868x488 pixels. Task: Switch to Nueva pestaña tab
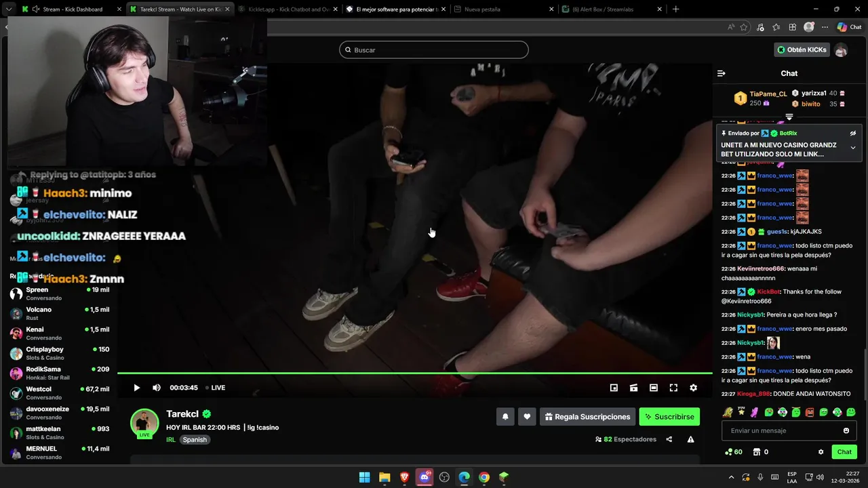pos(503,9)
